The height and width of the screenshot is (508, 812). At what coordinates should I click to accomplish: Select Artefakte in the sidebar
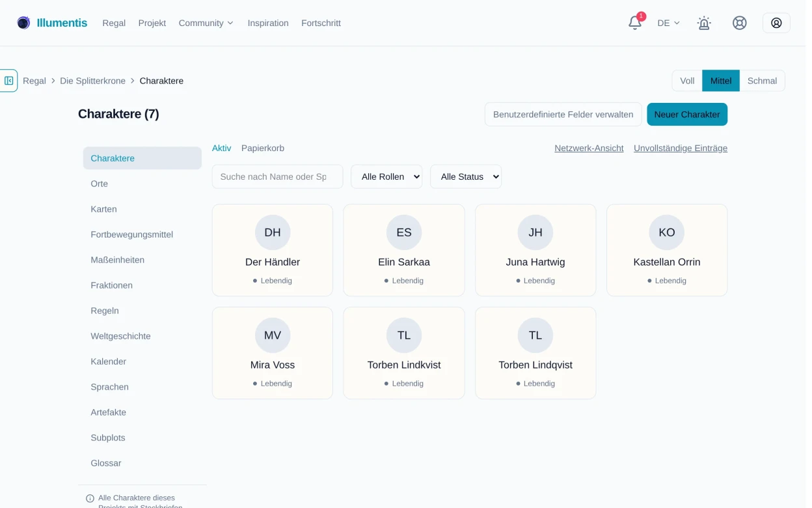coord(142,412)
